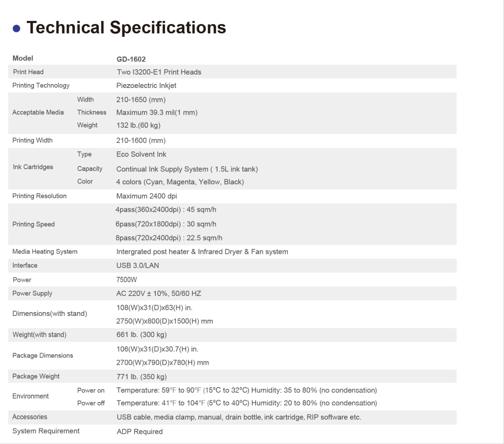504x444 pixels.
Task: Click the Power off environment sublabel
Action: point(91,403)
